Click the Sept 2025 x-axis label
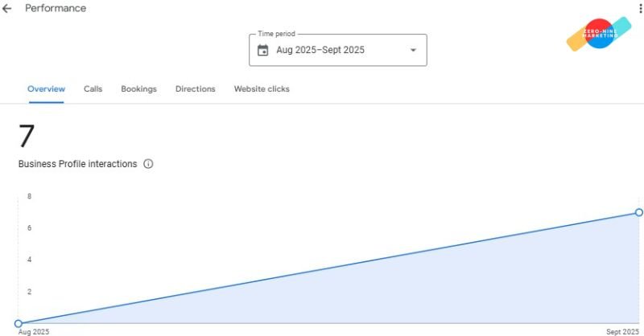 pyautogui.click(x=622, y=331)
